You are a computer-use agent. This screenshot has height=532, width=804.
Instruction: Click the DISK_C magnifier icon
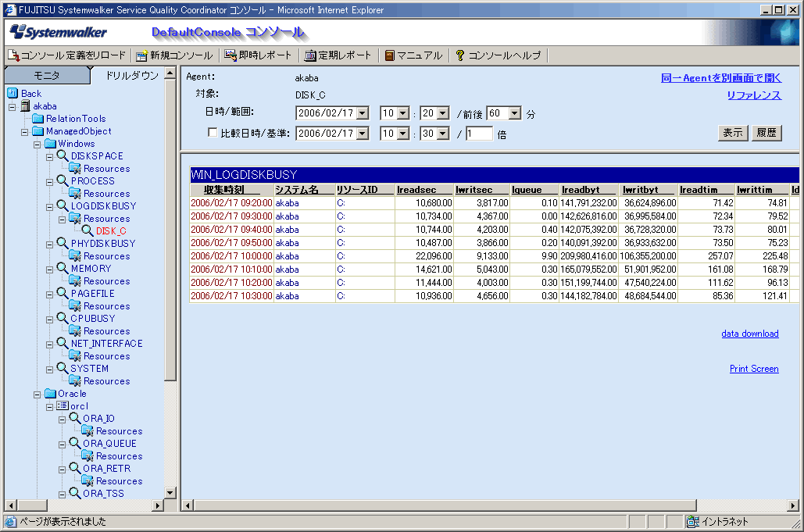coord(88,230)
